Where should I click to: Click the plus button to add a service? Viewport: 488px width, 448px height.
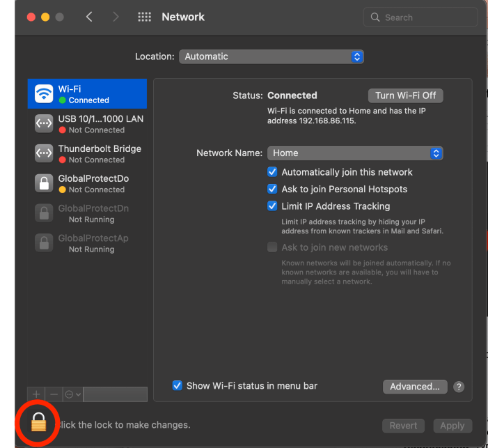37,394
